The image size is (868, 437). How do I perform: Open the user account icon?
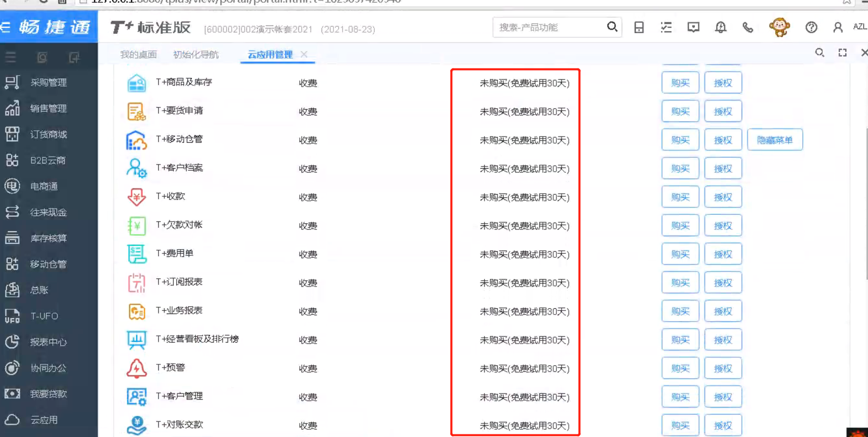point(838,28)
